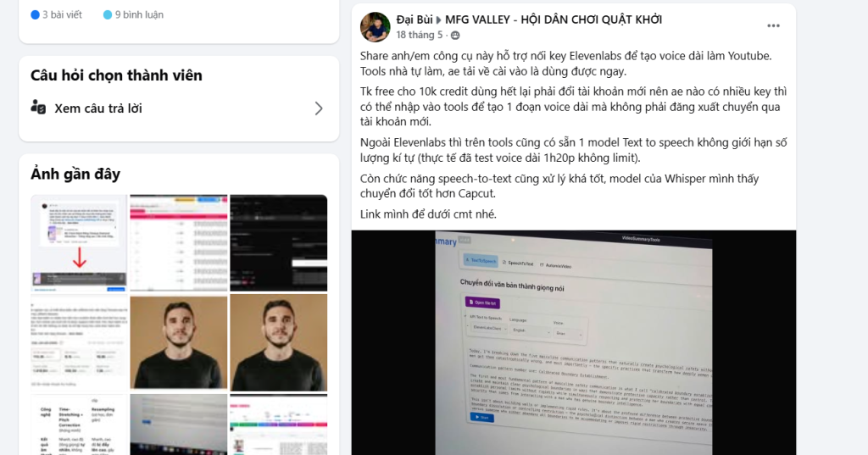Viewport: 868px width, 455px height.
Task: Open the dark black screenshot thumbnail
Action: (x=278, y=242)
